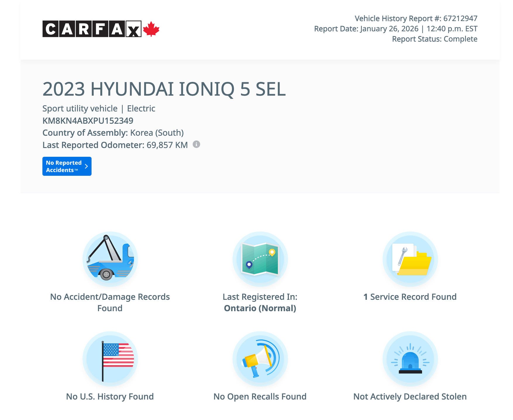Click the map registration icon
Screen dimensions: 513x420
(260, 259)
